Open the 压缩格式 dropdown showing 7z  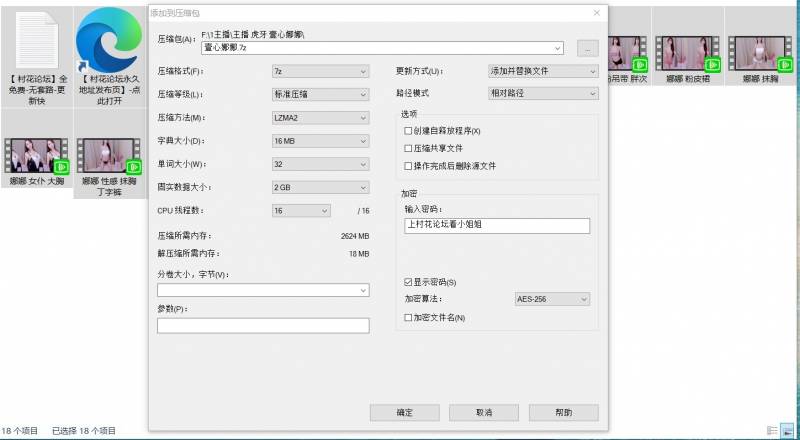[320, 72]
